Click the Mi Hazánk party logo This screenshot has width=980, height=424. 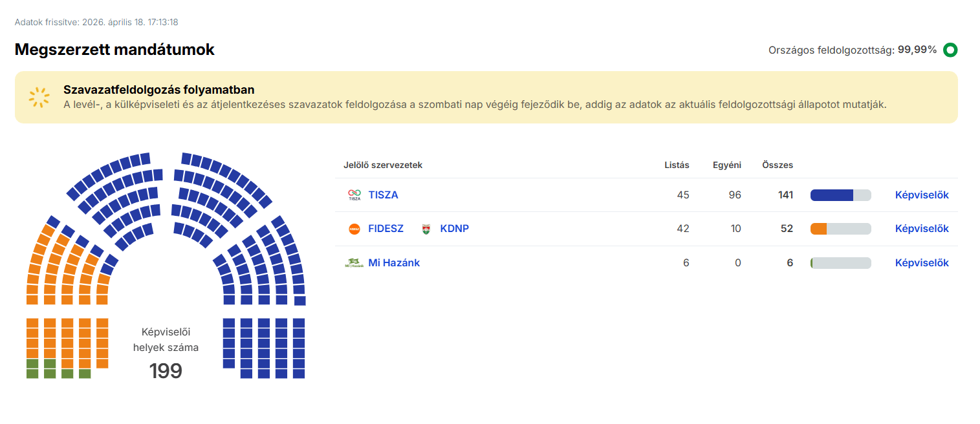(x=354, y=263)
